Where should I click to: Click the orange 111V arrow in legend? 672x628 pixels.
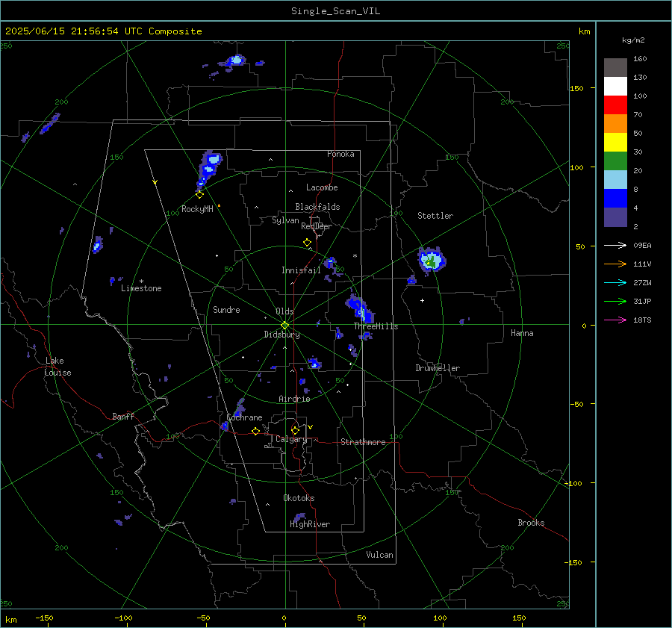point(615,264)
